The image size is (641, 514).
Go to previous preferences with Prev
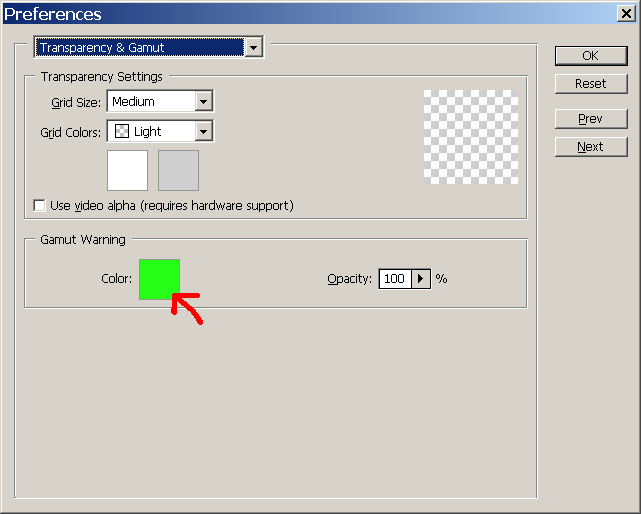pyautogui.click(x=591, y=119)
